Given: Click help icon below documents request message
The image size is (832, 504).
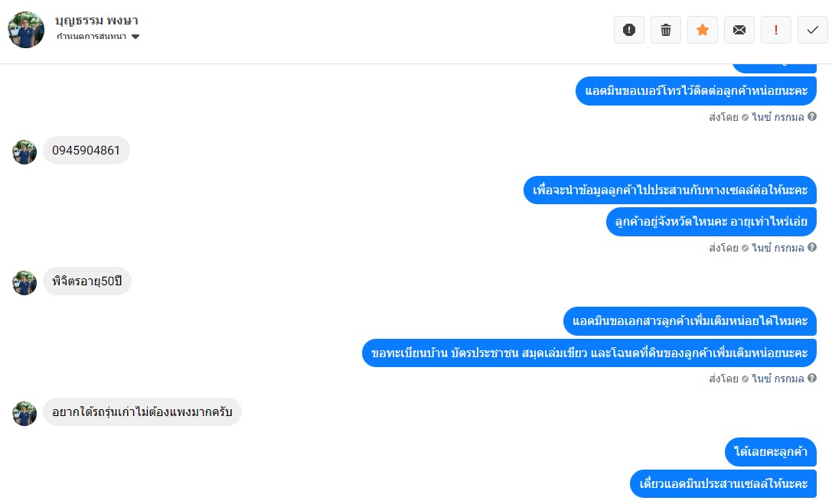Looking at the screenshot, I should (812, 379).
